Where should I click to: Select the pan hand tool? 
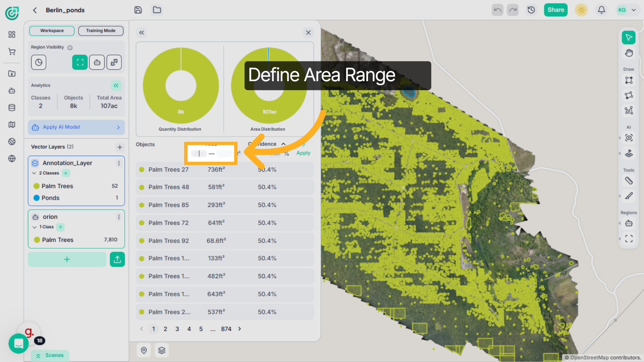click(x=629, y=53)
